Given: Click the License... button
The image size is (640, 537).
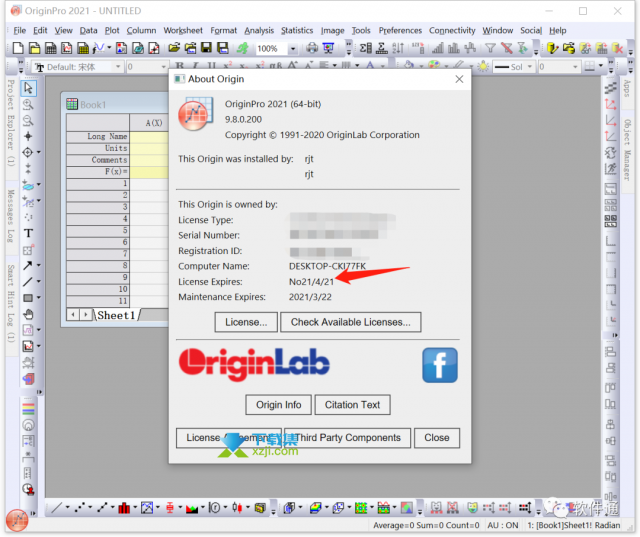Looking at the screenshot, I should [246, 322].
